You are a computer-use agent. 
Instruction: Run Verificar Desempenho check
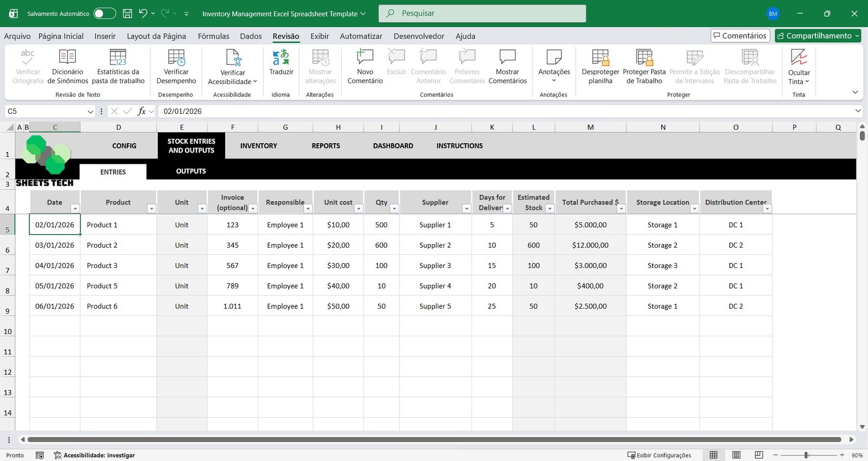[x=176, y=66]
